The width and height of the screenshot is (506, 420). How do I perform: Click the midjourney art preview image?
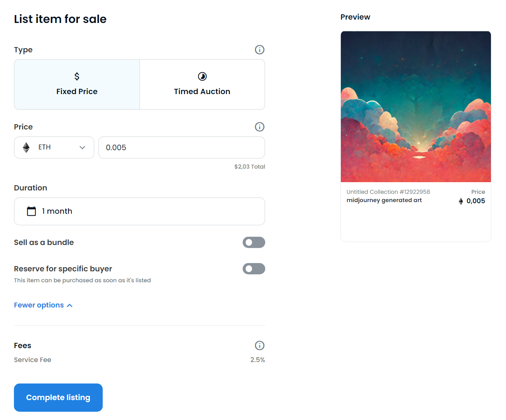416,107
